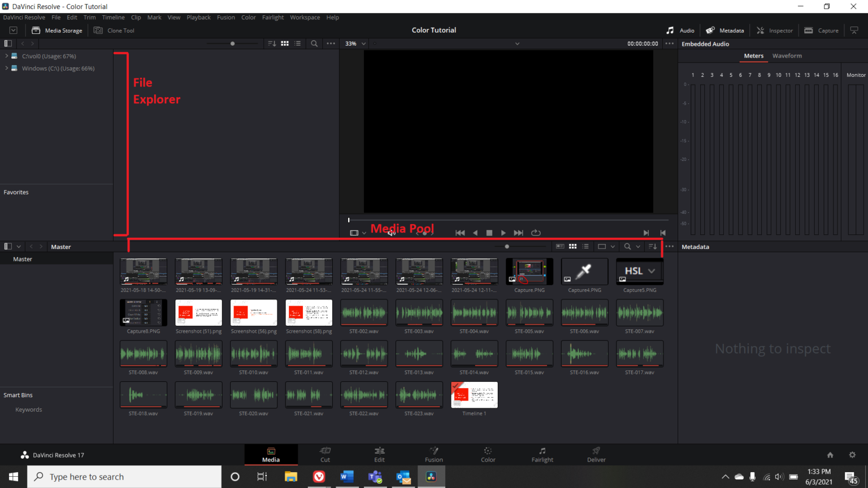Open the Playback menu

point(198,18)
